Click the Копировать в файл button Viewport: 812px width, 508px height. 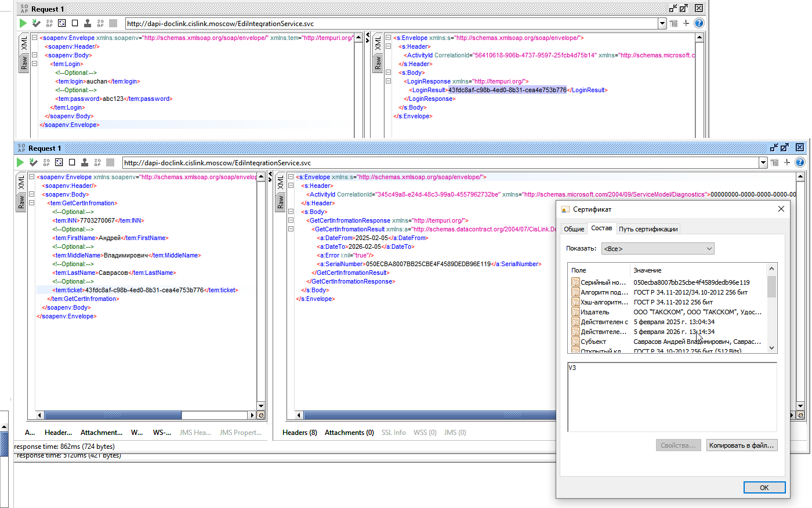point(741,445)
